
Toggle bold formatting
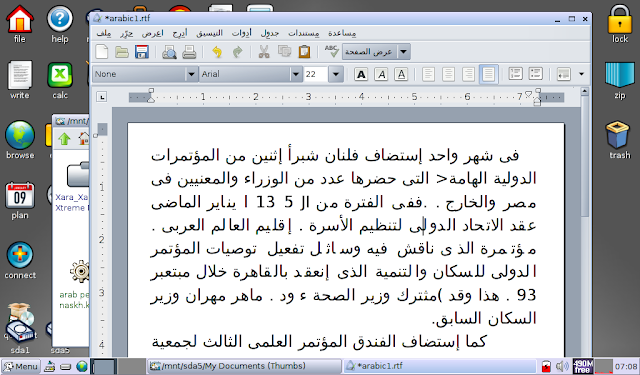click(361, 74)
